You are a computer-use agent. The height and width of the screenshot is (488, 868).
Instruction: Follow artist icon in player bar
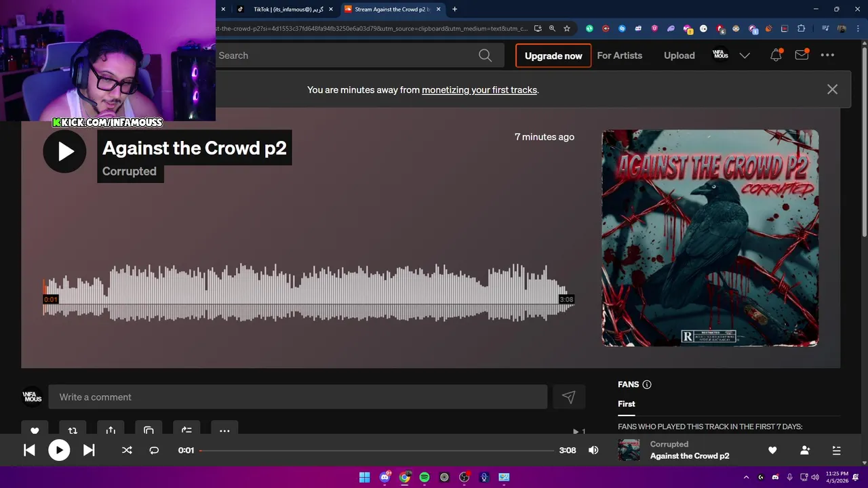point(805,450)
